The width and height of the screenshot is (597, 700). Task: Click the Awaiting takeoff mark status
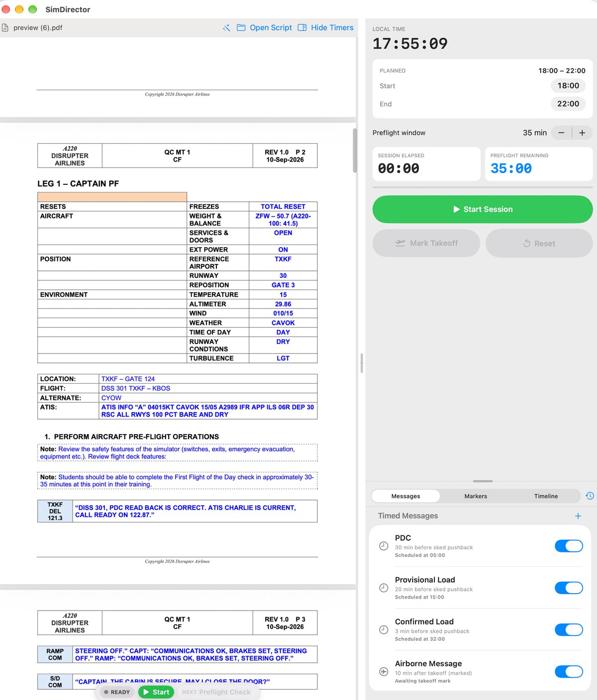click(423, 681)
